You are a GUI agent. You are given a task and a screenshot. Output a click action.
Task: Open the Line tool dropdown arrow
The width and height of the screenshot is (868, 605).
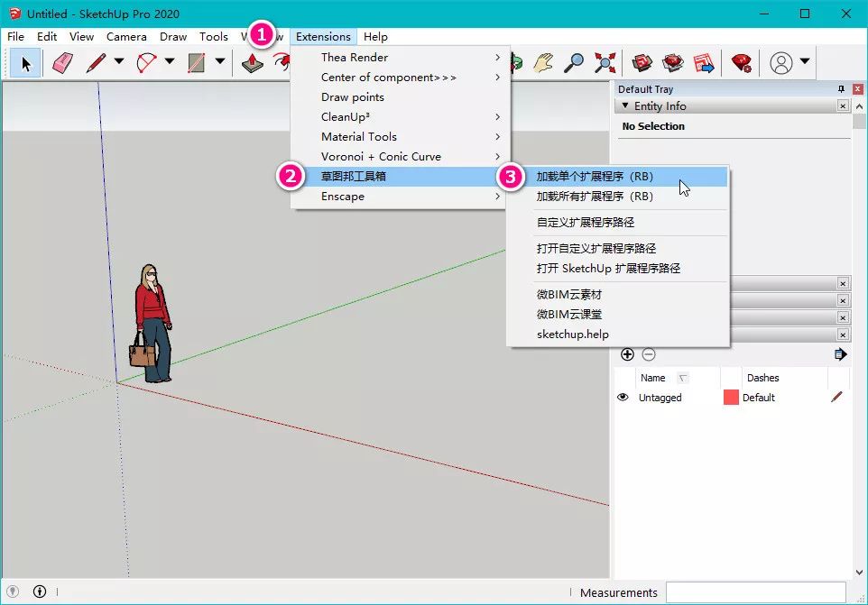pos(119,60)
